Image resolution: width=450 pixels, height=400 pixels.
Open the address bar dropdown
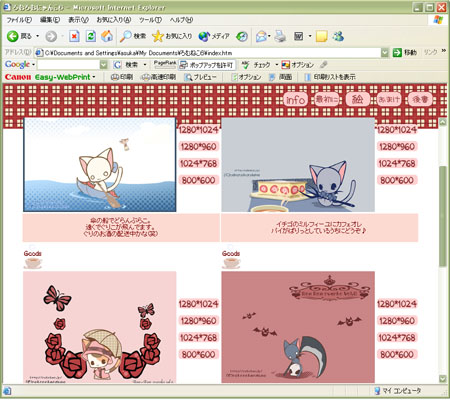pyautogui.click(x=385, y=52)
